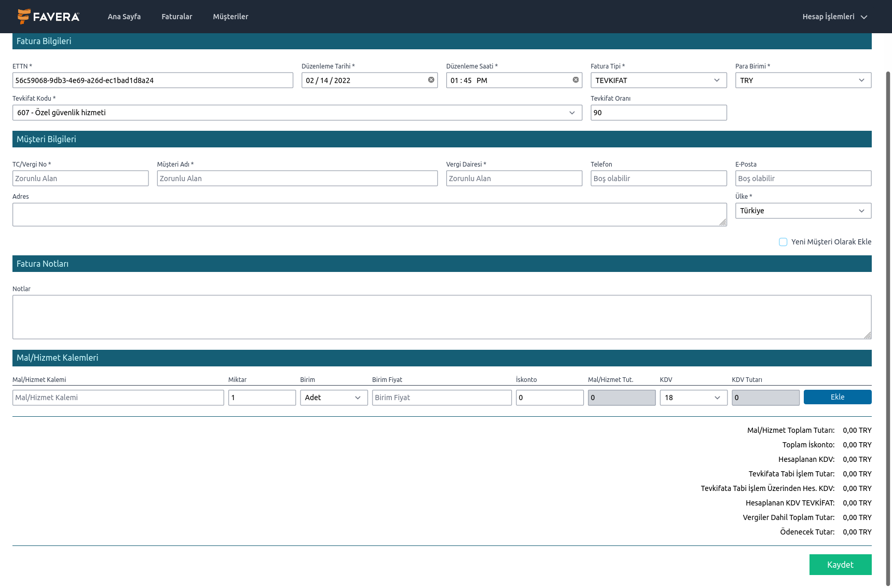
Task: Open the Fatura Tipi dropdown
Action: click(658, 80)
